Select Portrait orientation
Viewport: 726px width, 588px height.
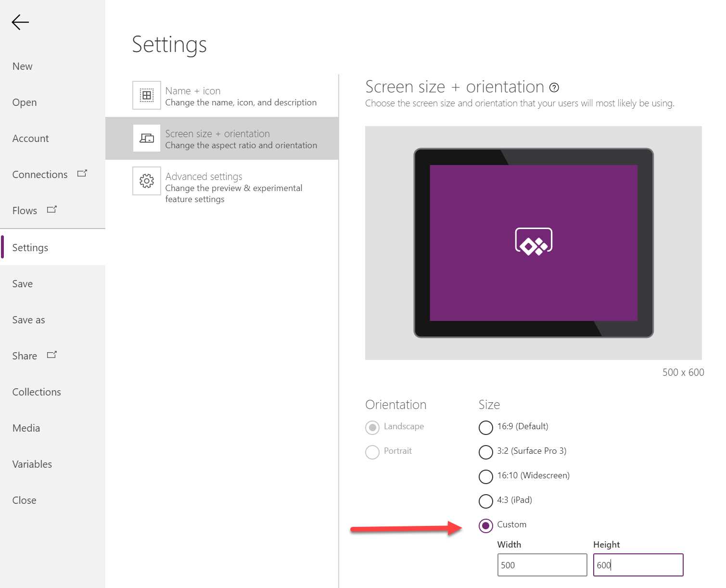click(x=372, y=452)
